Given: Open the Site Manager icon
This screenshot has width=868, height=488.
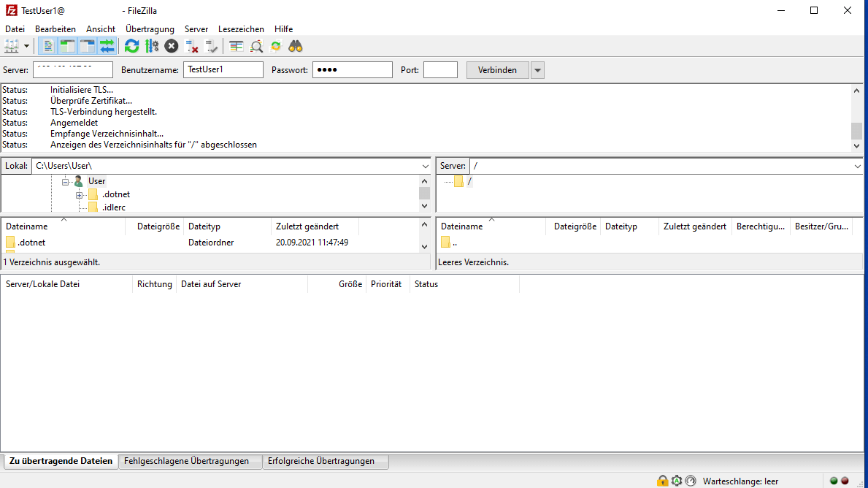Looking at the screenshot, I should [12, 46].
